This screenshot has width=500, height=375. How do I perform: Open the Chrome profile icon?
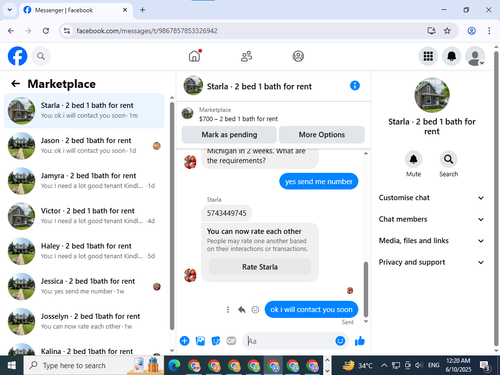(471, 31)
